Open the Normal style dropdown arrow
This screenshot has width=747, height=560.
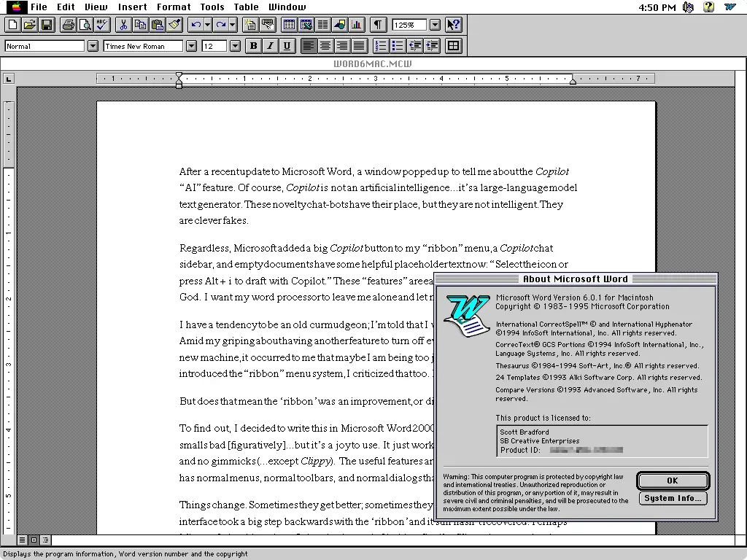click(x=93, y=46)
